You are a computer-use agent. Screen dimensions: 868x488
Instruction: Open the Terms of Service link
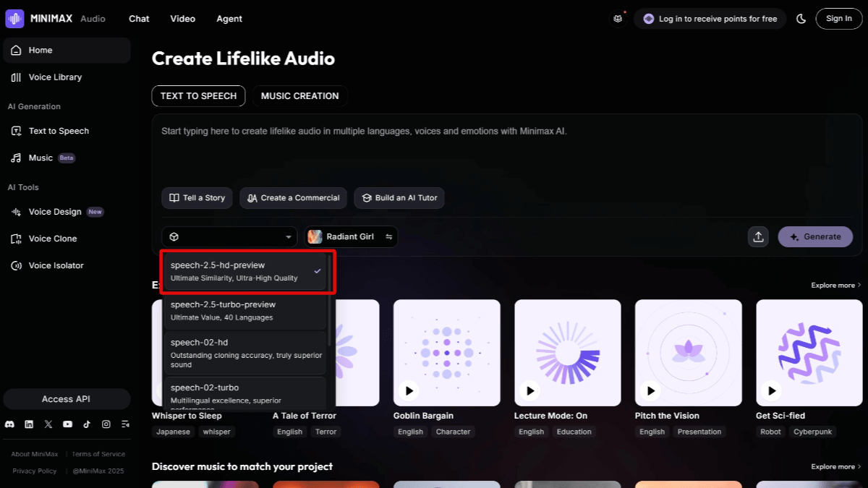[98, 454]
